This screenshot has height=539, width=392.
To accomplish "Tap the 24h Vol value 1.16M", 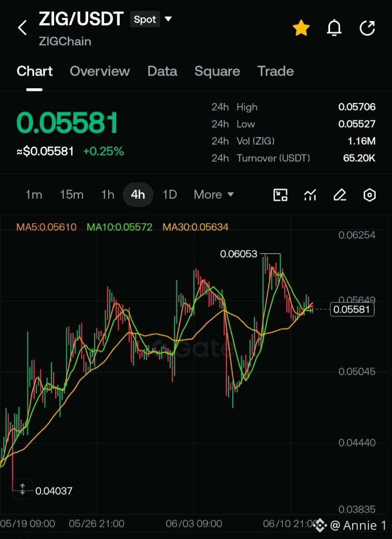I will pyautogui.click(x=362, y=141).
